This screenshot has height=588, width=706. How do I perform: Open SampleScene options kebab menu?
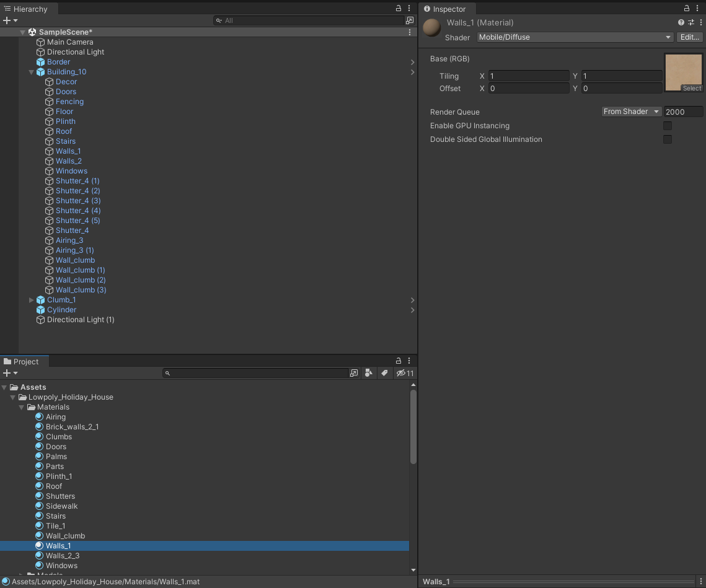410,32
